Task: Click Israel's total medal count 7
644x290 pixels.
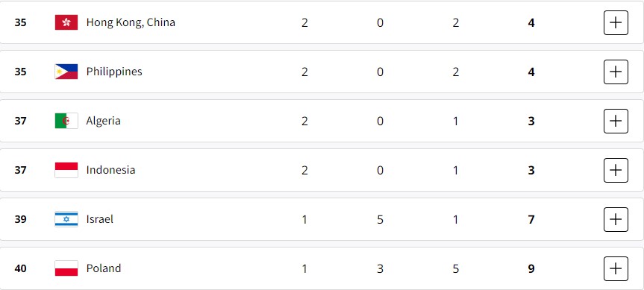Action: click(x=531, y=219)
